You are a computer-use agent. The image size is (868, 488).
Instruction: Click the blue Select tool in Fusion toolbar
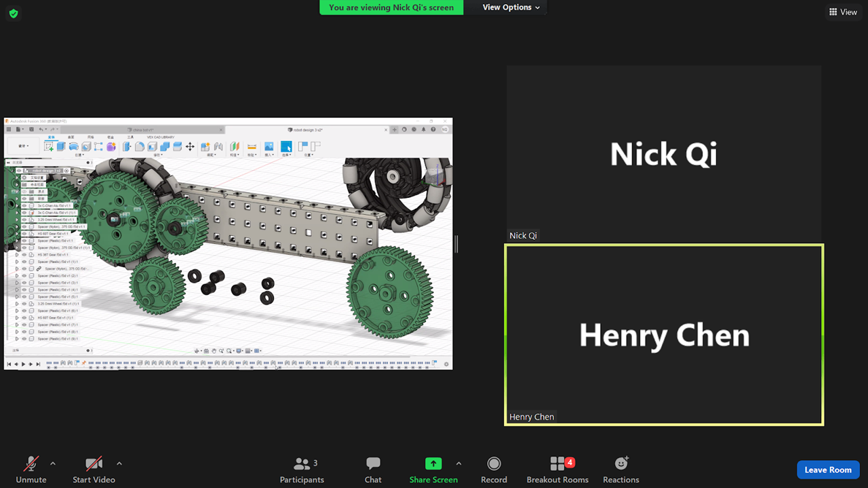[x=286, y=146]
